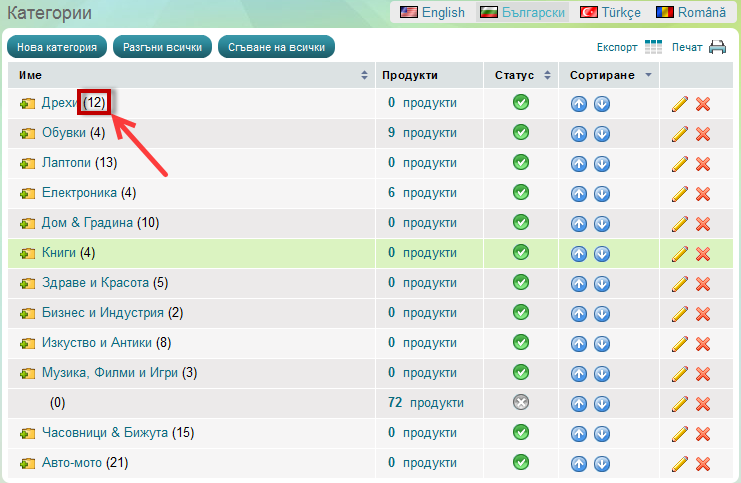The image size is (741, 483).
Task: Move Лаптопи category up with arrow icon
Action: (579, 163)
